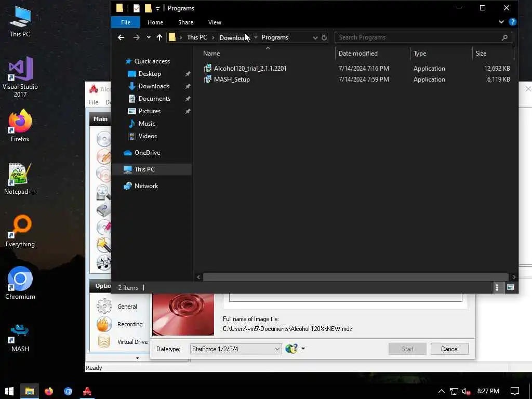
Task: Open the notification center icon
Action: point(515,391)
